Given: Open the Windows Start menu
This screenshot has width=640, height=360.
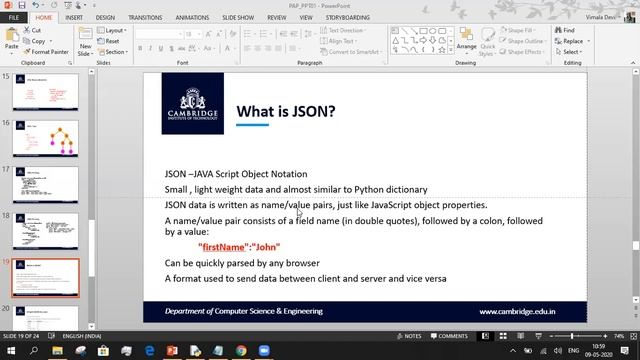Looking at the screenshot, I should click(x=11, y=351).
